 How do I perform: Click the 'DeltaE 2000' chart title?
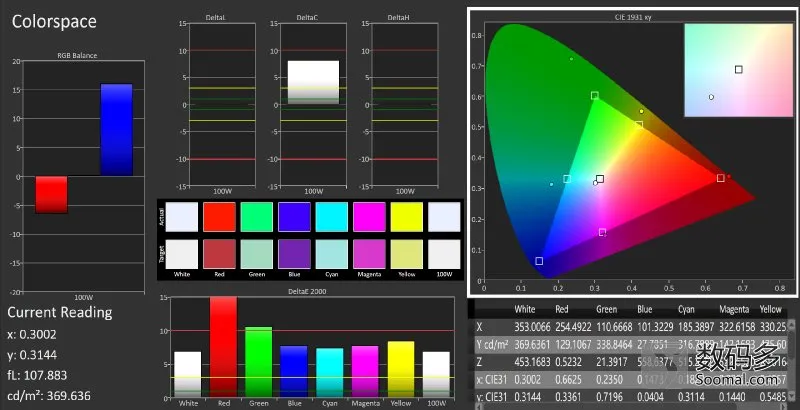[307, 291]
